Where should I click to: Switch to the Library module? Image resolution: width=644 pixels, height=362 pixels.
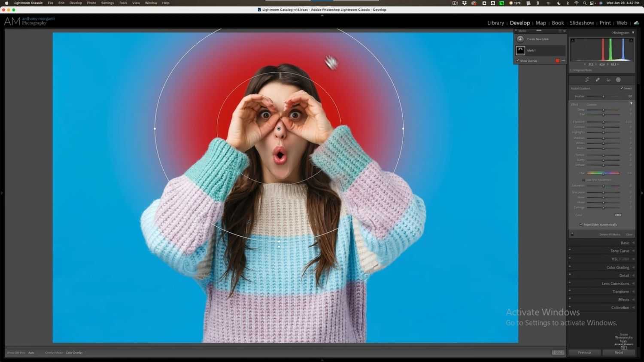click(x=495, y=23)
